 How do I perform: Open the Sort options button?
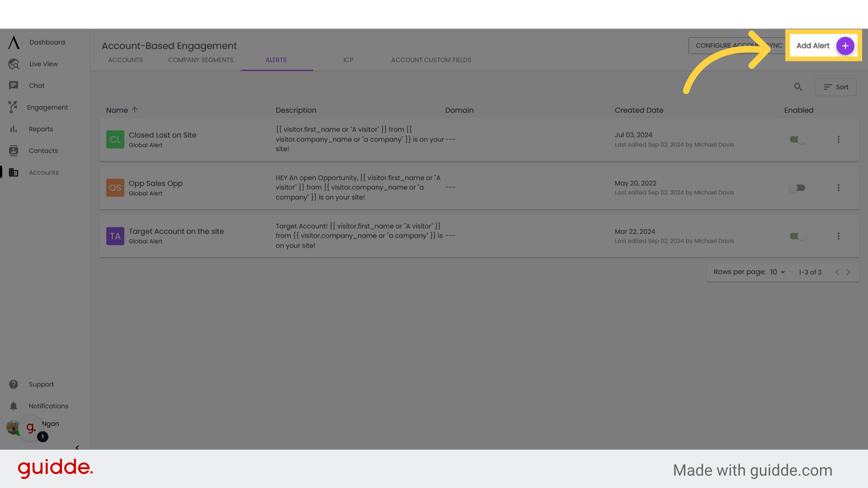[835, 87]
